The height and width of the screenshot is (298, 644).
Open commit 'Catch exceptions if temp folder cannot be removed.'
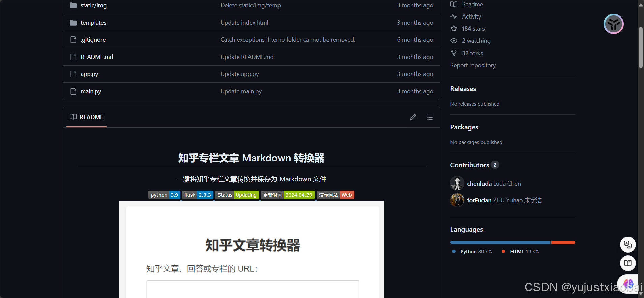(x=288, y=40)
